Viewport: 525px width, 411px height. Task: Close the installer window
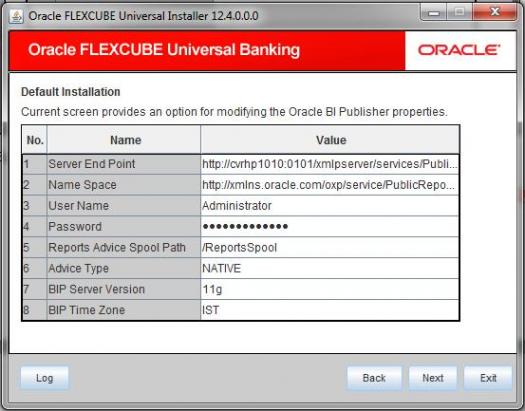[x=495, y=12]
